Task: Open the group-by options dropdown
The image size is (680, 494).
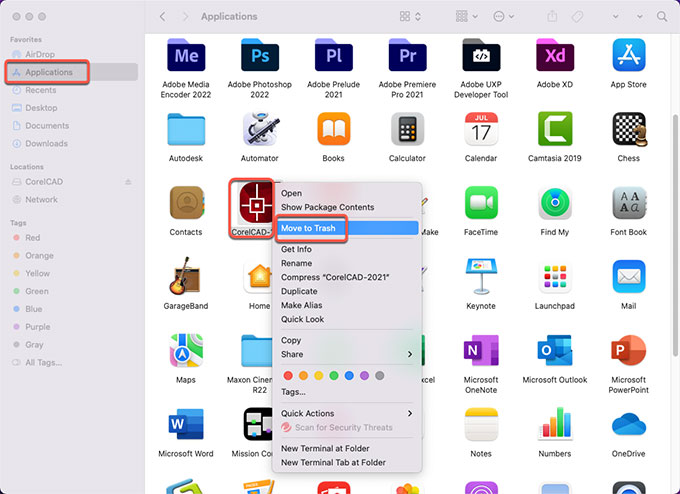Action: [x=467, y=16]
